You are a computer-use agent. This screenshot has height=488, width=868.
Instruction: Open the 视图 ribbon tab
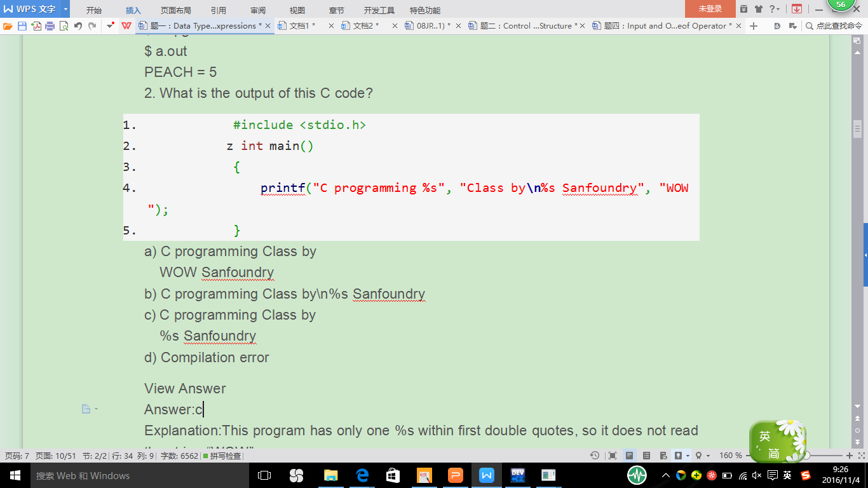click(297, 10)
